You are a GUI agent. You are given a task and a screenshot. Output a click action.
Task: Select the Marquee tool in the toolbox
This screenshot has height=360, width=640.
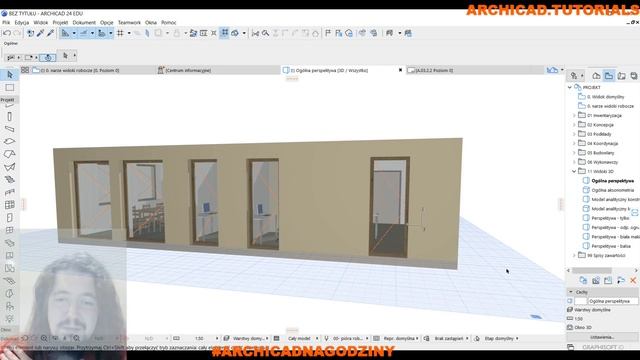click(10, 87)
